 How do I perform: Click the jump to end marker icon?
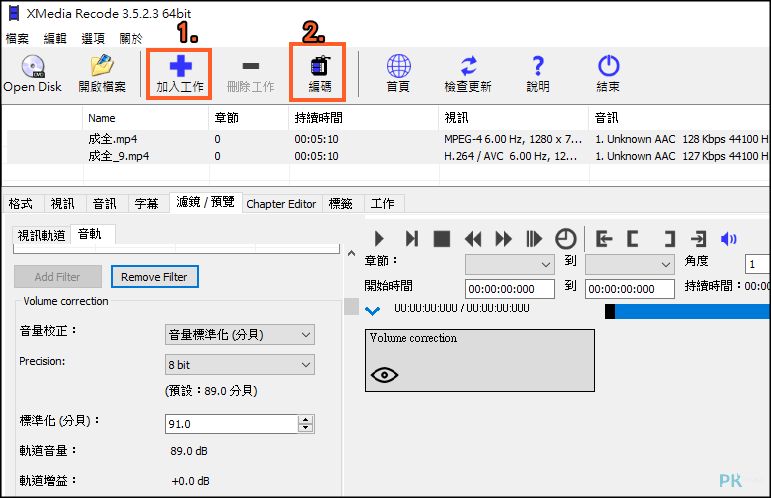click(698, 239)
